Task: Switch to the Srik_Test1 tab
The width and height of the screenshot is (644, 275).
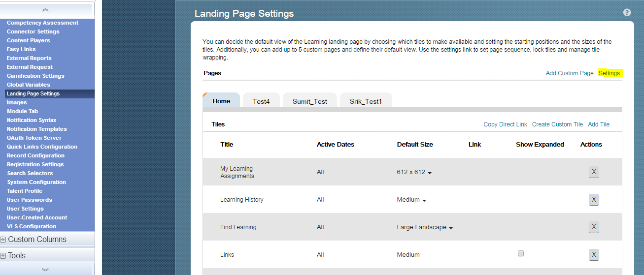Action: coord(366,101)
